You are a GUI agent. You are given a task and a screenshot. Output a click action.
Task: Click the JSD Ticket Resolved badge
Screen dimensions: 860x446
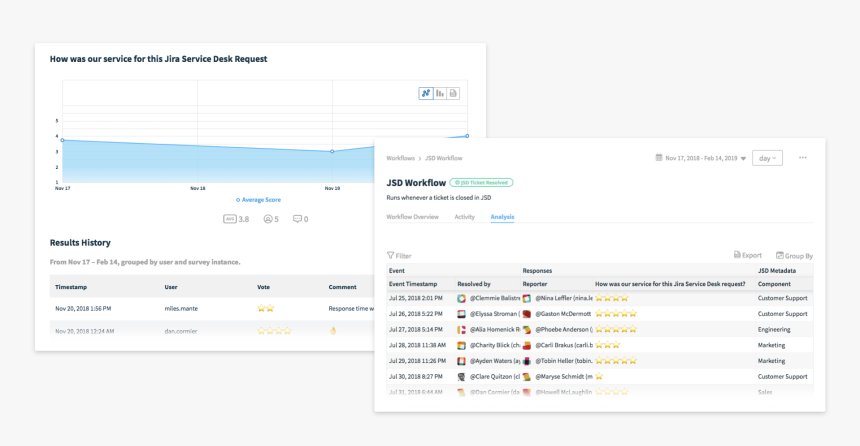pos(481,183)
